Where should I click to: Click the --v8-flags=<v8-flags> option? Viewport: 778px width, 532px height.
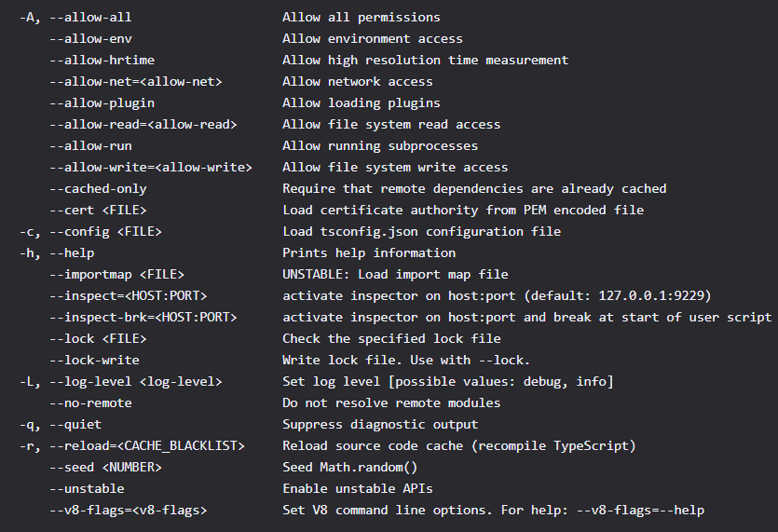pyautogui.click(x=128, y=511)
